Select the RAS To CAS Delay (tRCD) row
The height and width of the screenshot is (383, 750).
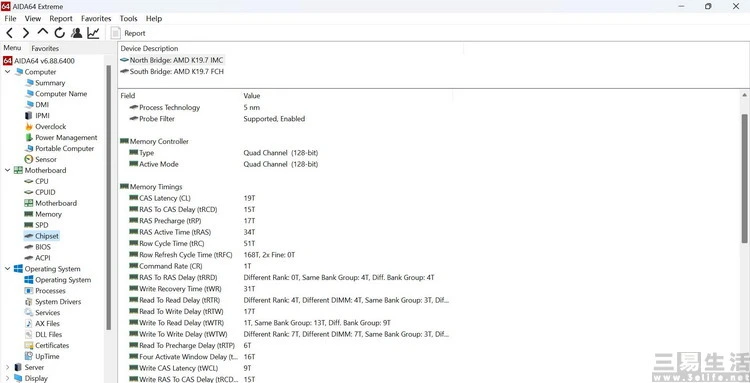coord(192,209)
